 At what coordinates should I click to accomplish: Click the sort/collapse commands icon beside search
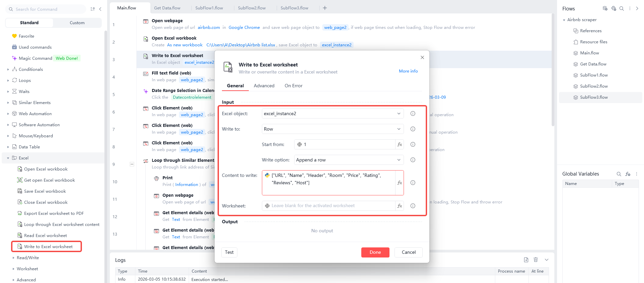click(93, 9)
